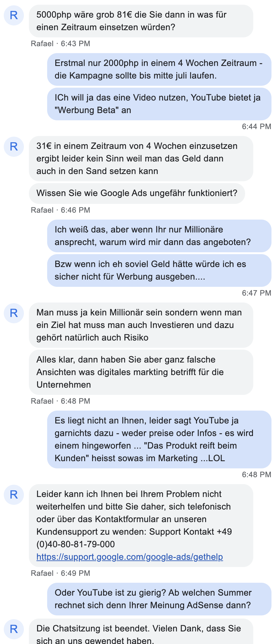Click the "5000php wäre grob 81€" message bubble
The width and height of the screenshot is (274, 644).
tap(141, 21)
